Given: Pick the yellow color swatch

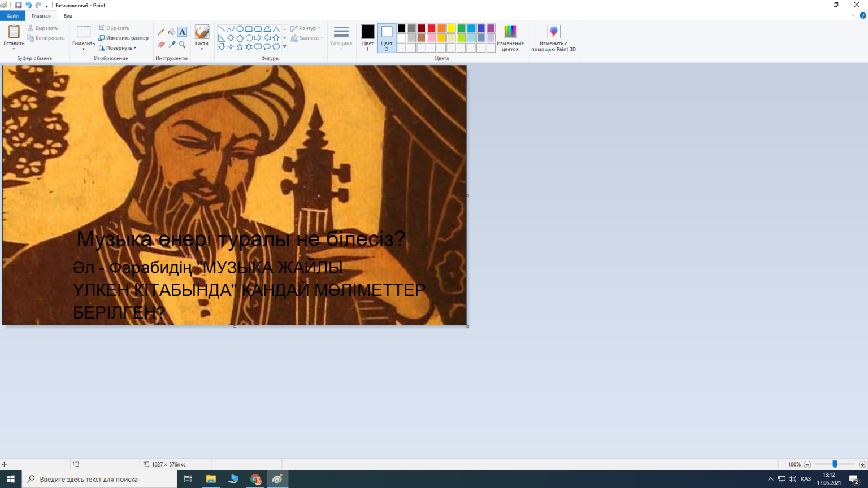Looking at the screenshot, I should coord(451,28).
